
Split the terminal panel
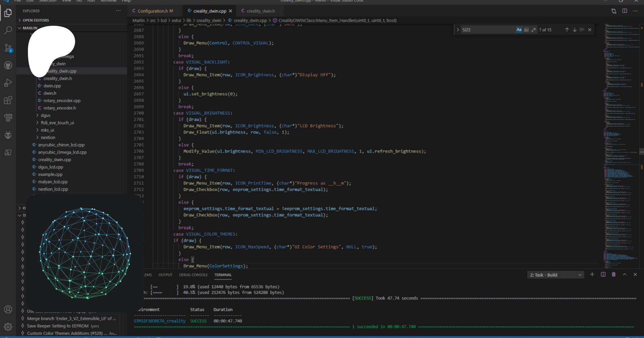(603, 275)
